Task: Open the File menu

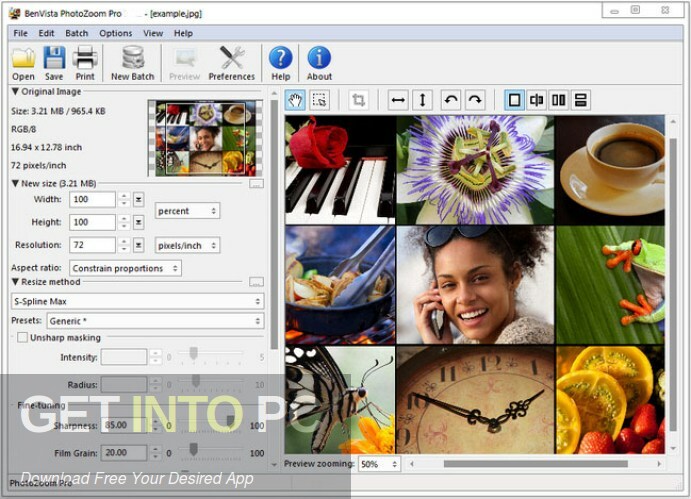Action: click(x=20, y=34)
